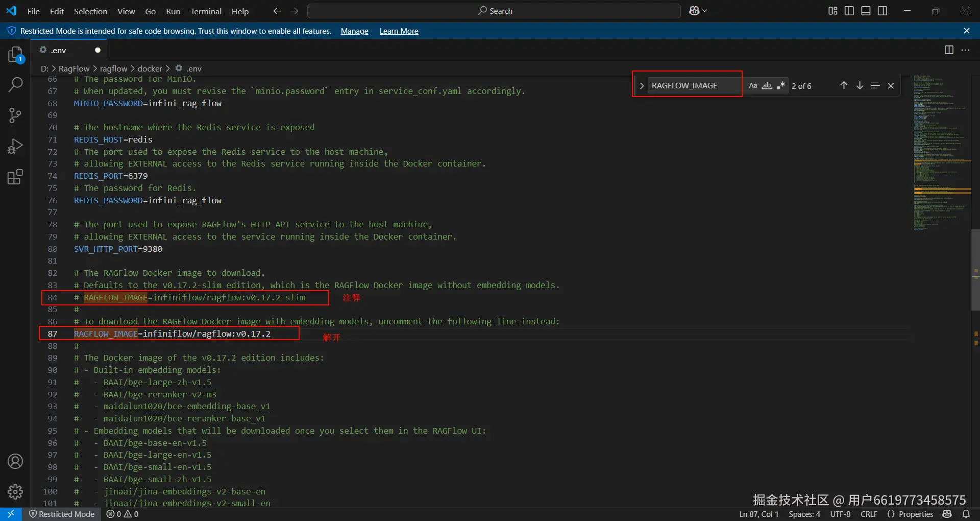Screen dimensions: 980x521
Task: Click the vertical scrollbar thumb
Action: tap(975, 270)
